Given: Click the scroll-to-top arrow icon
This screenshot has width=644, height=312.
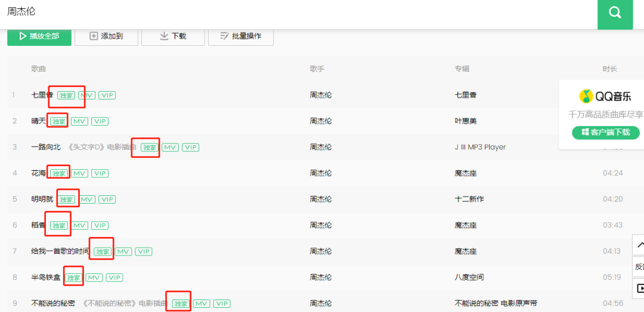Looking at the screenshot, I should 639,245.
